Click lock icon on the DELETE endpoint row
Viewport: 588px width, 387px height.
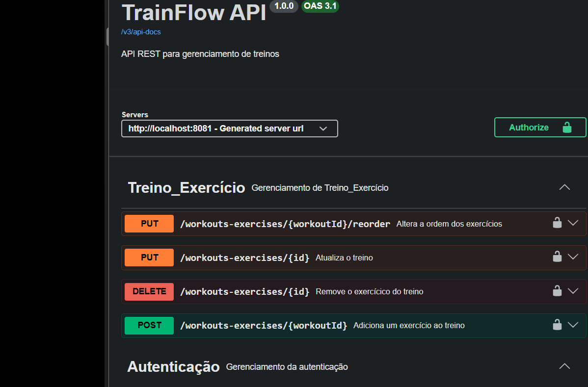click(x=557, y=291)
